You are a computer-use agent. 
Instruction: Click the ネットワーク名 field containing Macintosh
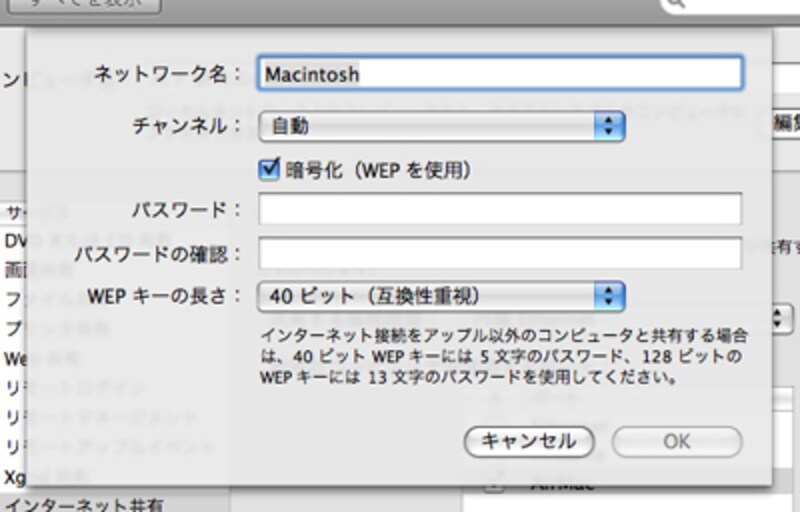(x=500, y=73)
